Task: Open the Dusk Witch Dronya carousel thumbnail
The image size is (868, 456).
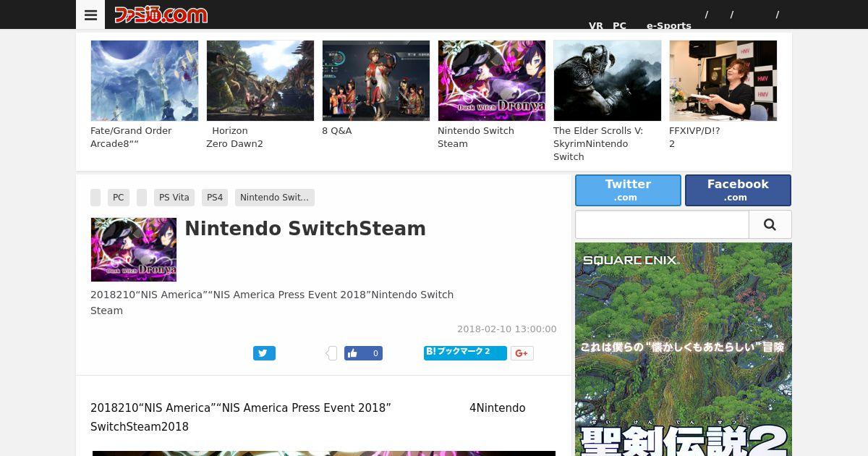Action: tap(492, 80)
